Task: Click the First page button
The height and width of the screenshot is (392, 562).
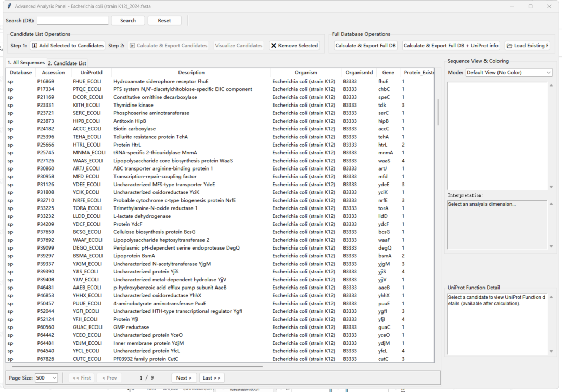Action: pyautogui.click(x=82, y=377)
